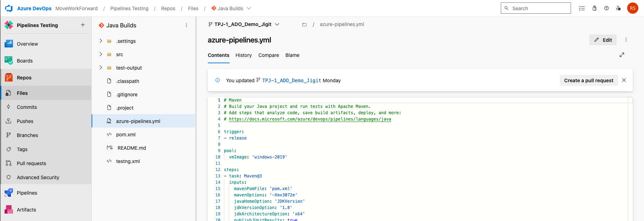Expand the .settings folder

101,41
